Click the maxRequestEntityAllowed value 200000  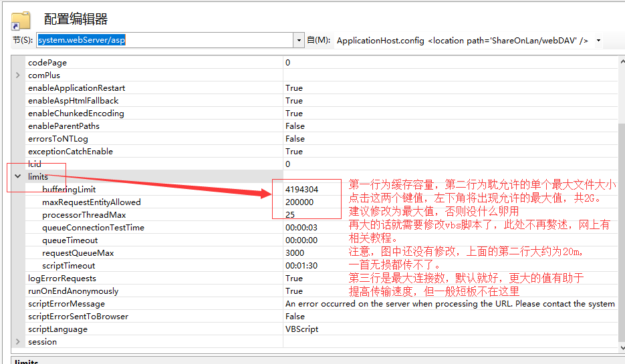(299, 202)
